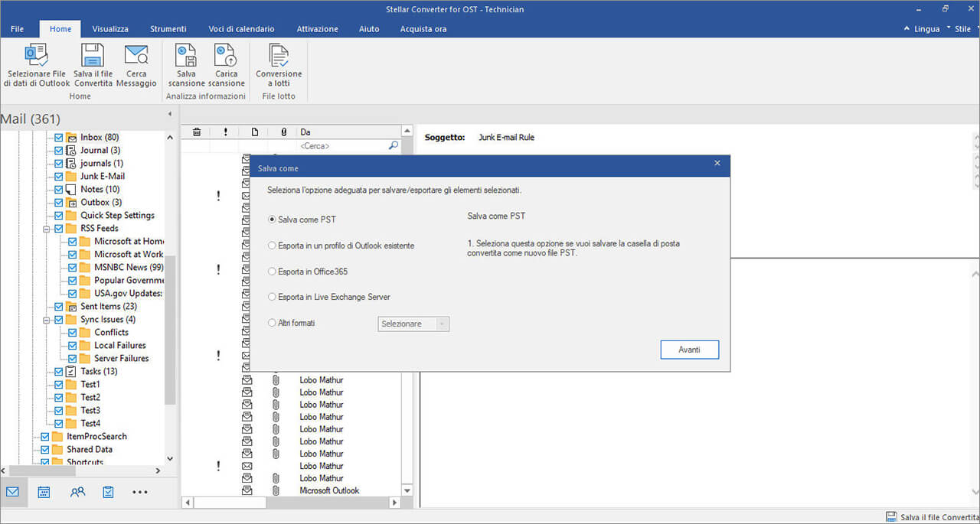Click the Selezionare File di dati di Outlook icon
980x524 pixels.
click(37, 56)
